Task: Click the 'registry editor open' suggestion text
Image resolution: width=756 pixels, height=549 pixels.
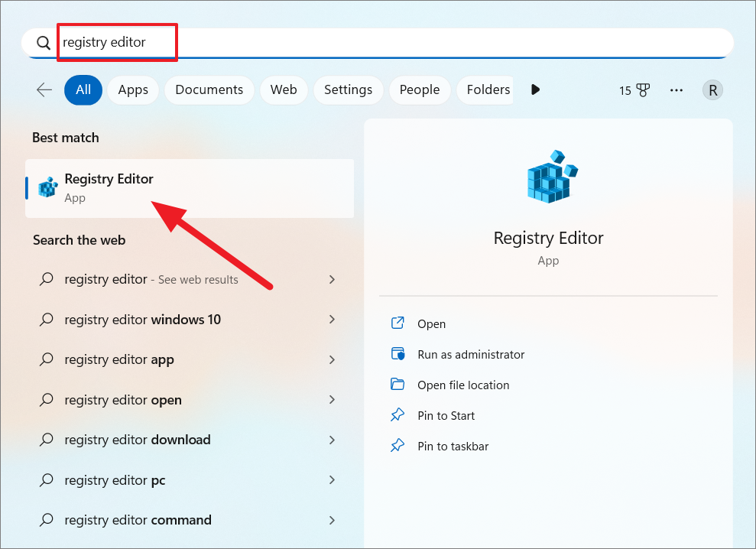Action: click(123, 400)
